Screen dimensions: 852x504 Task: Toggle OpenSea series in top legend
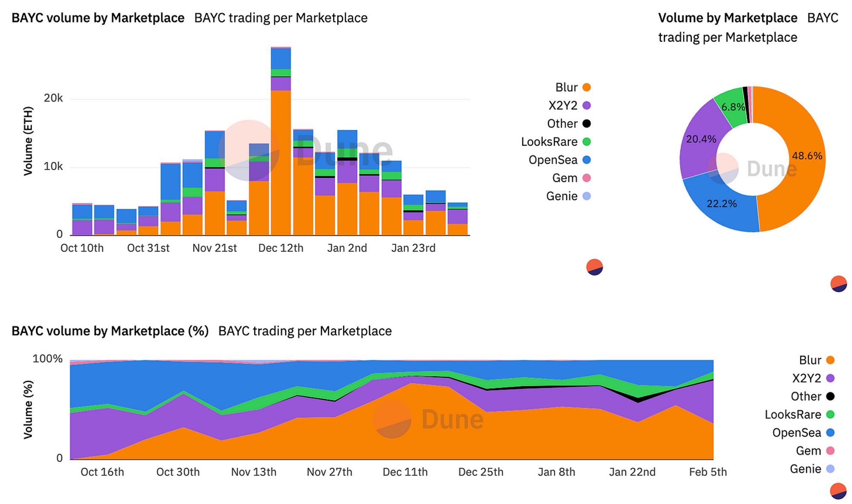560,160
